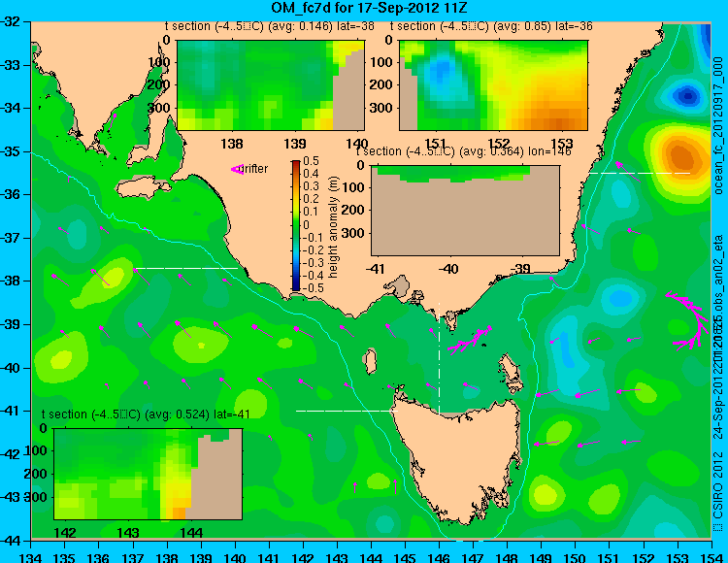Click the white dashed section line at lat -41
The width and height of the screenshot is (728, 563).
(347, 411)
